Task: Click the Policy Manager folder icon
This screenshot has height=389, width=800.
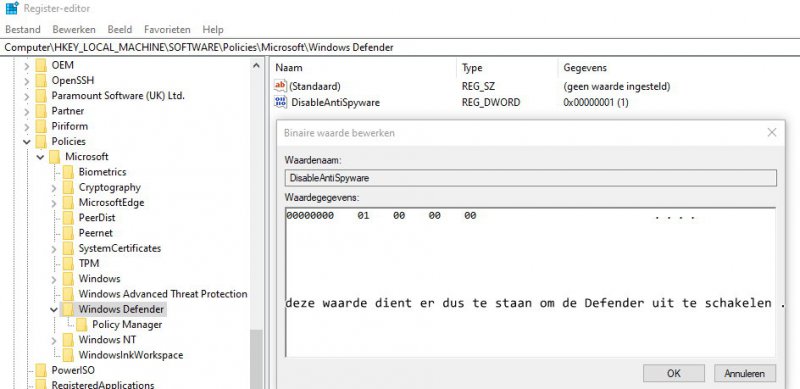Action: click(82, 325)
